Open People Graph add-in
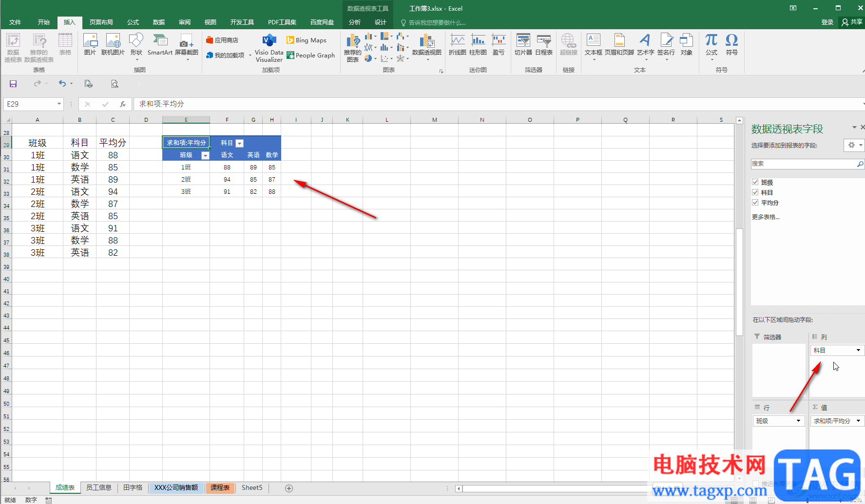 tap(311, 55)
